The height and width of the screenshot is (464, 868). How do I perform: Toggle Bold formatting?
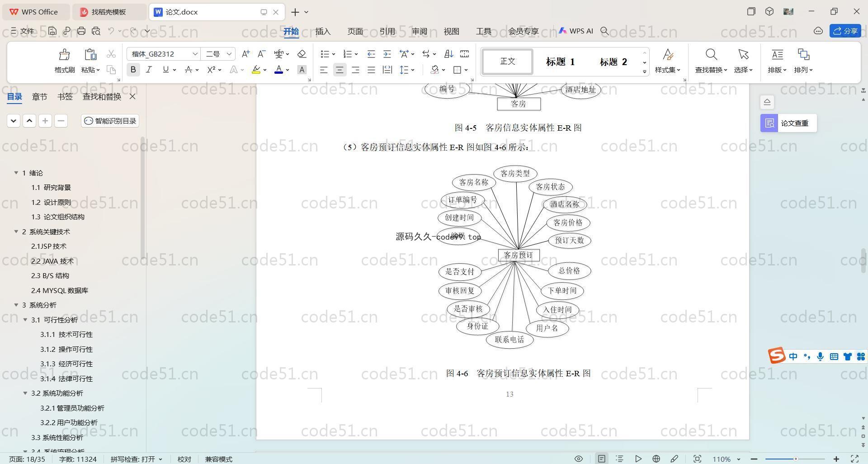(x=133, y=70)
